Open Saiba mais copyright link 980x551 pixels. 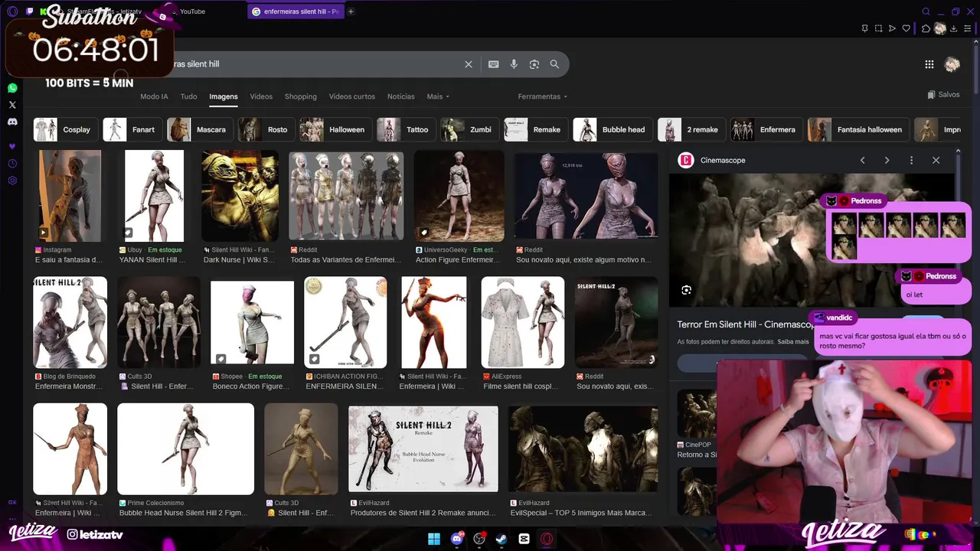(793, 341)
